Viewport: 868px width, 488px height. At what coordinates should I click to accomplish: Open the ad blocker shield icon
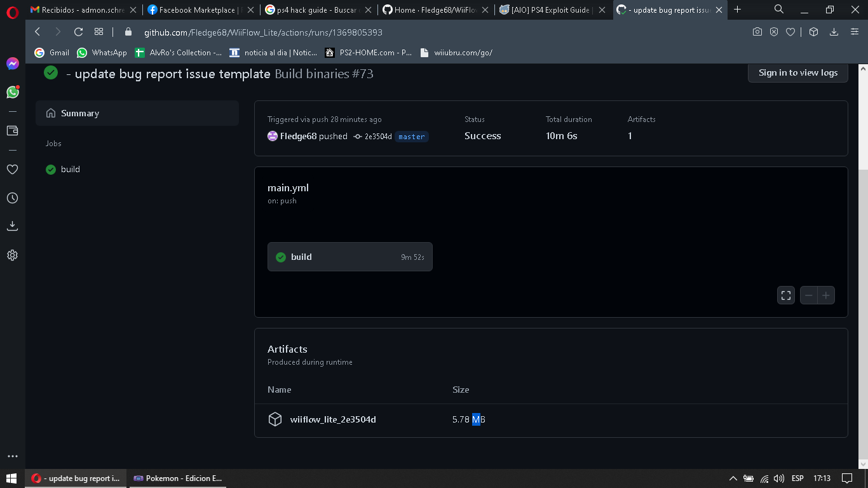[x=774, y=32]
